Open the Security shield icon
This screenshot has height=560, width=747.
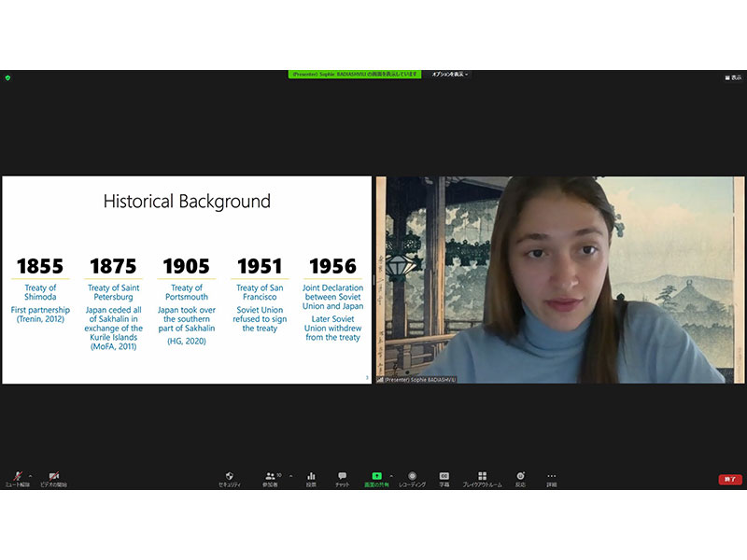(230, 478)
